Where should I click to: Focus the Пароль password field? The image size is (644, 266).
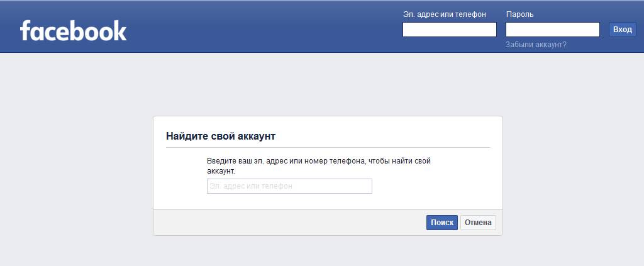click(552, 30)
